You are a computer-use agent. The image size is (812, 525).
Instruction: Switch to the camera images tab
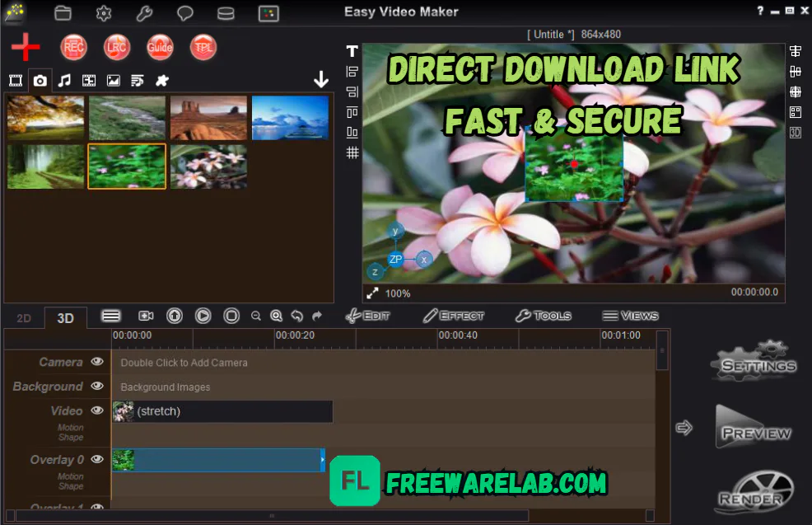pyautogui.click(x=40, y=80)
